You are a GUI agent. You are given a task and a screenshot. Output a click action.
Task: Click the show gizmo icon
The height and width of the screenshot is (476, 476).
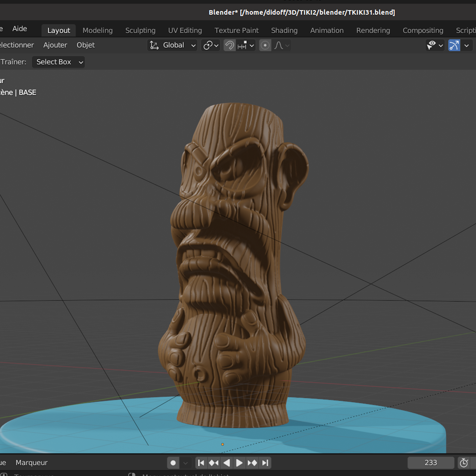click(454, 45)
